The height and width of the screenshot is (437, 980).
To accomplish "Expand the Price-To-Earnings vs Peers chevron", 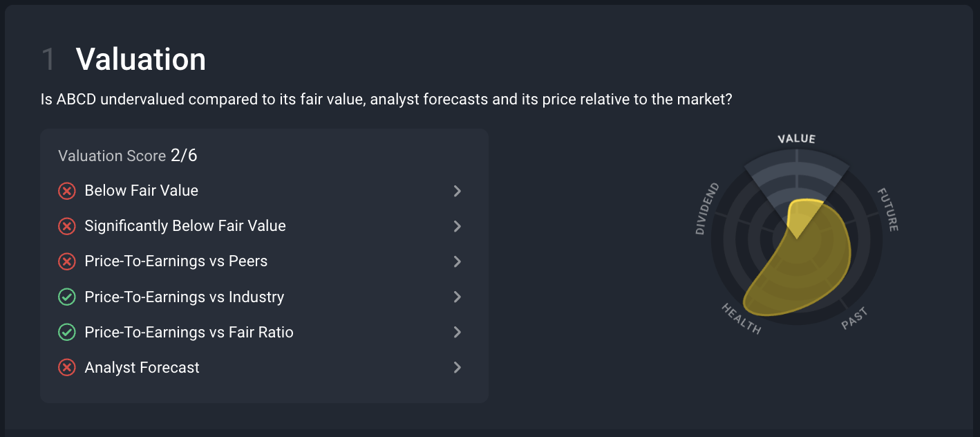I will [x=457, y=261].
